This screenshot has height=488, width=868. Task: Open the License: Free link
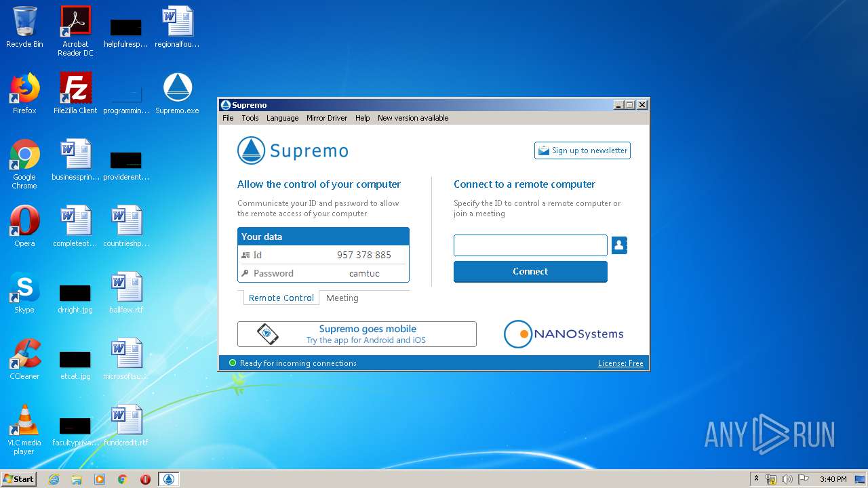(x=620, y=363)
